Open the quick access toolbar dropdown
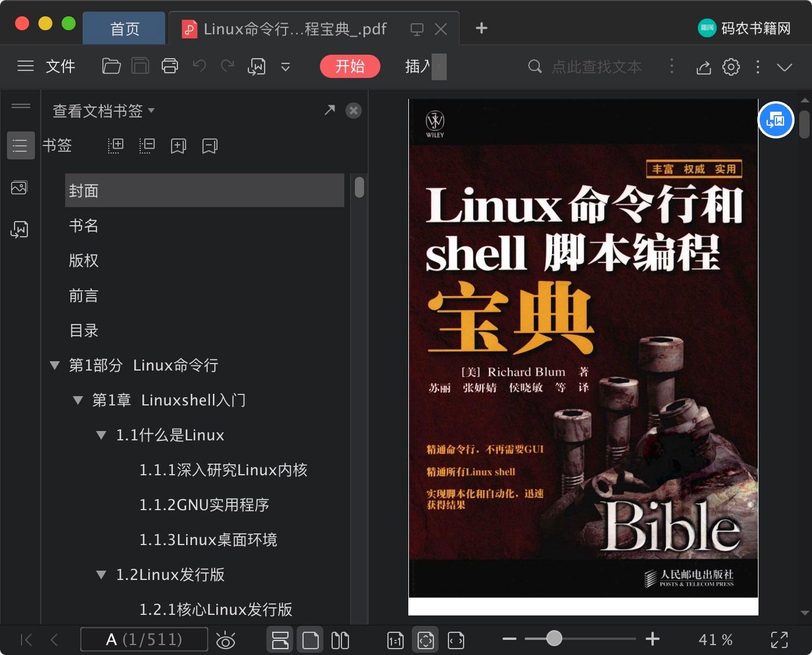The image size is (812, 655). pos(286,67)
